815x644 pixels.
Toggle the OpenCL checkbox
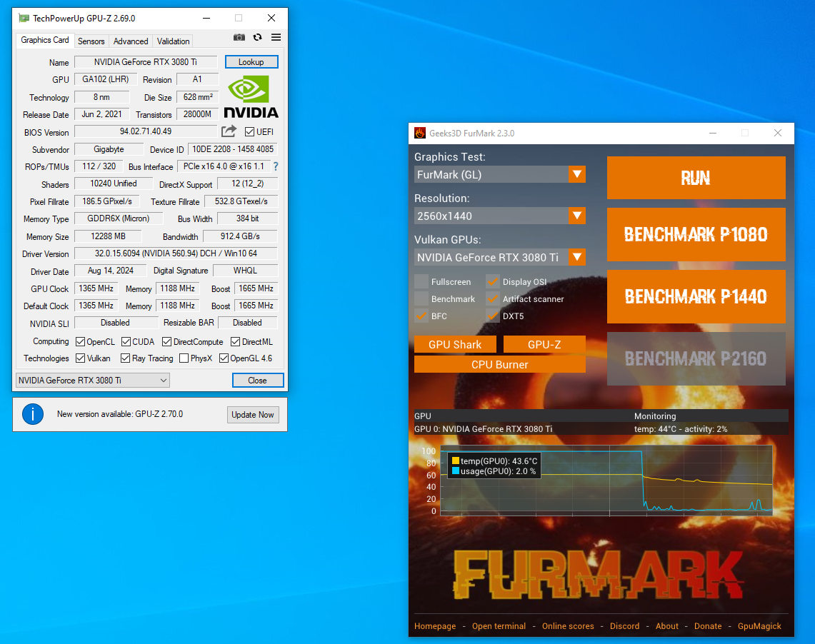pos(81,342)
